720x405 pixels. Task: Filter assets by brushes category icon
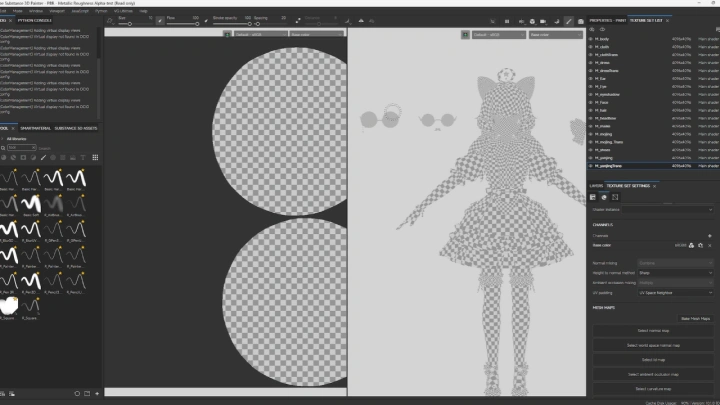click(43, 158)
